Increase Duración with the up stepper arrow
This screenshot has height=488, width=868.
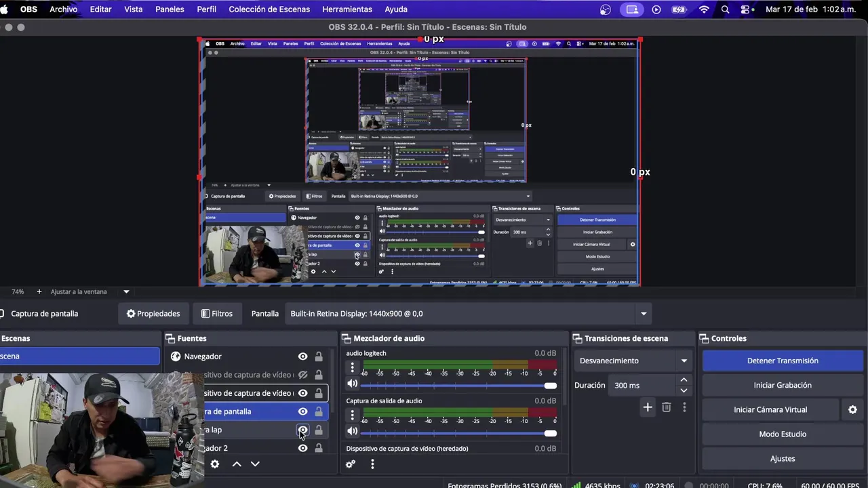click(x=684, y=380)
